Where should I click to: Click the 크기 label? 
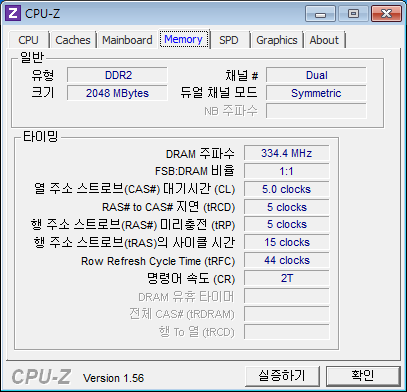click(x=43, y=93)
